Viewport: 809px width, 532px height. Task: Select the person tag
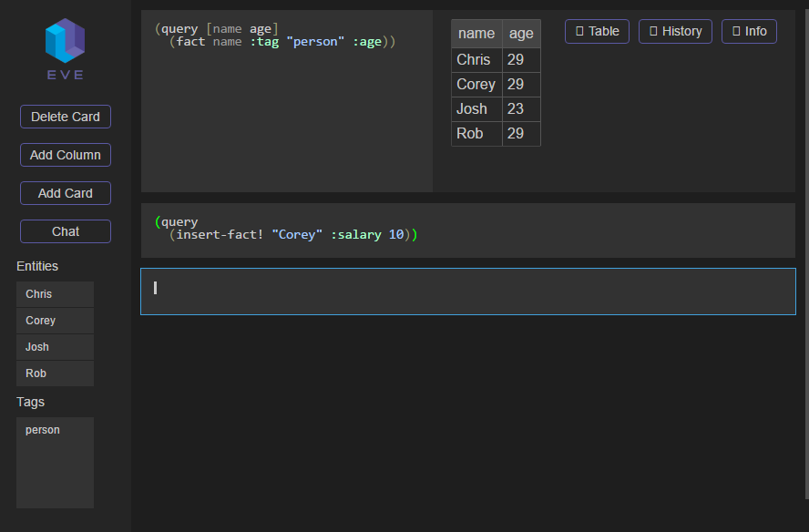click(x=55, y=430)
